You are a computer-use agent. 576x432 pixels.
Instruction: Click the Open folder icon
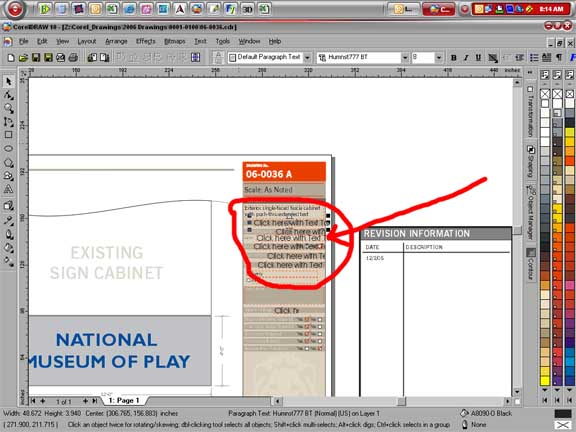[x=24, y=58]
